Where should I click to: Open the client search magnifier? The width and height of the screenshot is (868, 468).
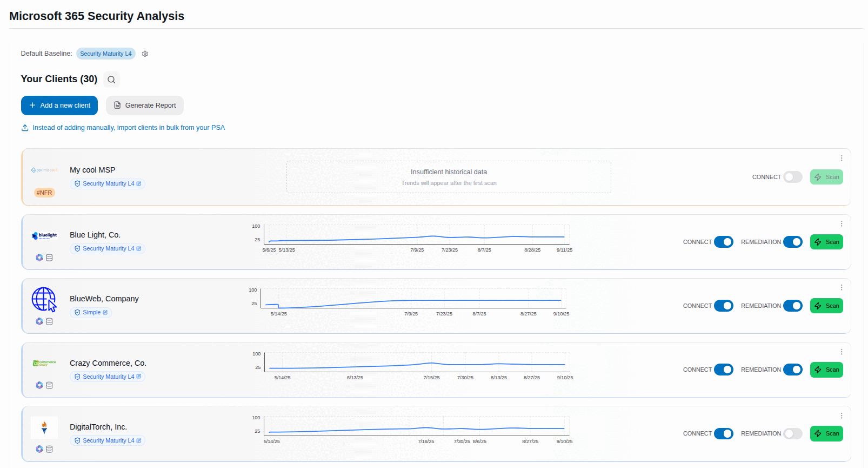coord(111,80)
